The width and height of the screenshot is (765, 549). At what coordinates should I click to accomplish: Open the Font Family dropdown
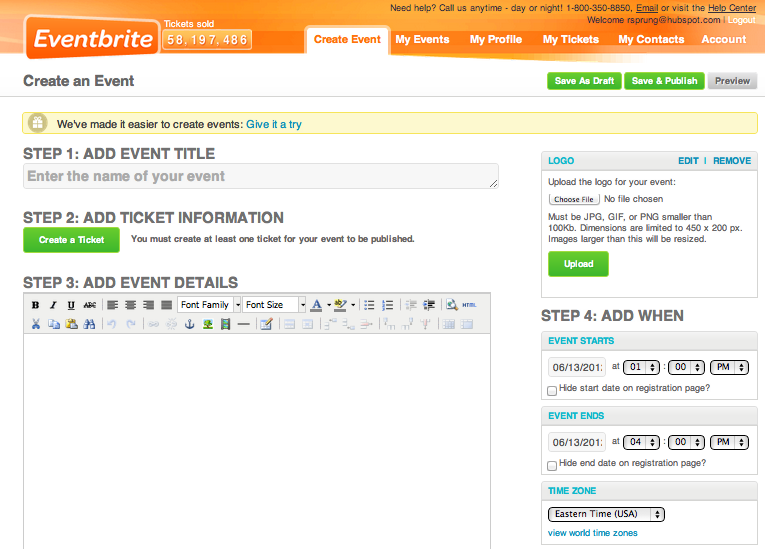tap(209, 305)
